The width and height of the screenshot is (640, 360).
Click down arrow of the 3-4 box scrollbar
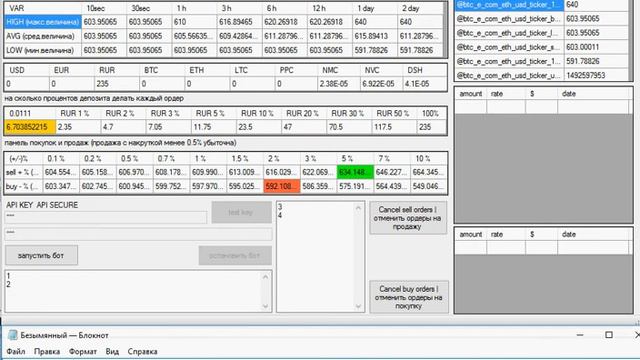(359, 306)
